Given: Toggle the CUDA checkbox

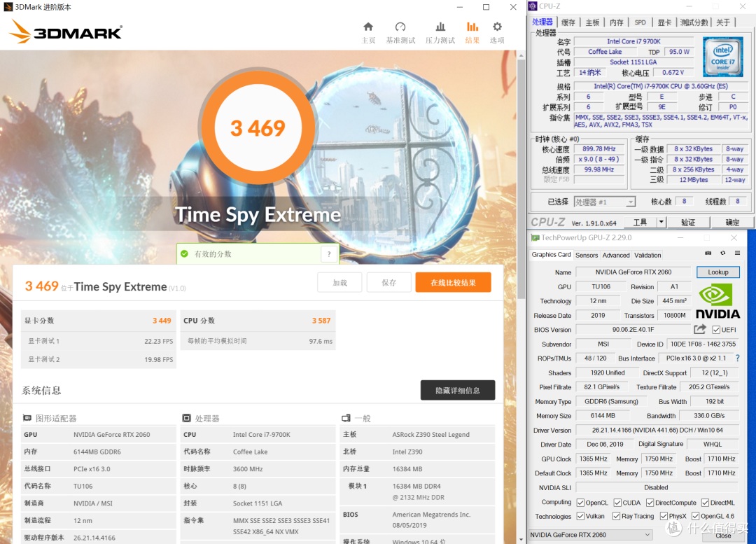Looking at the screenshot, I should (617, 503).
